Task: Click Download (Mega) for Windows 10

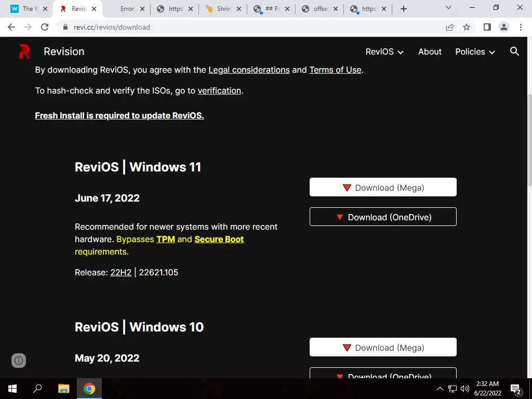Action: pos(383,347)
